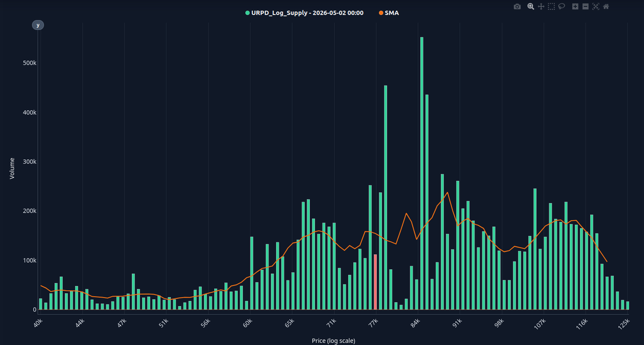Click the 'Volume' y-axis title
The image size is (644, 345).
(12, 168)
